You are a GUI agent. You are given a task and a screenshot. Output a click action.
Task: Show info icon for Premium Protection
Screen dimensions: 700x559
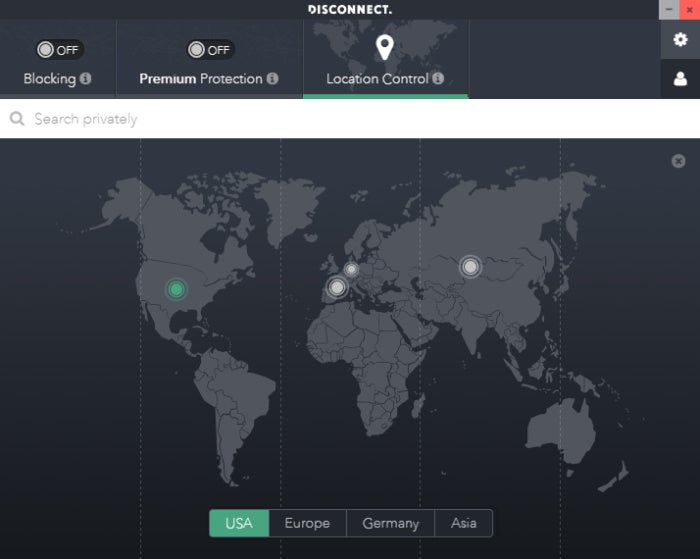pyautogui.click(x=272, y=79)
